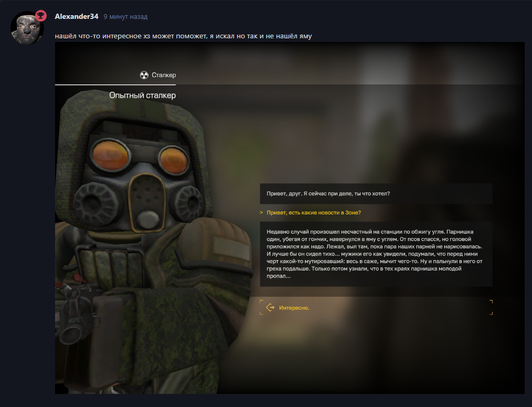Choose the 'Интересно.' dialogue reply
This screenshot has height=407, width=532.
[376, 308]
